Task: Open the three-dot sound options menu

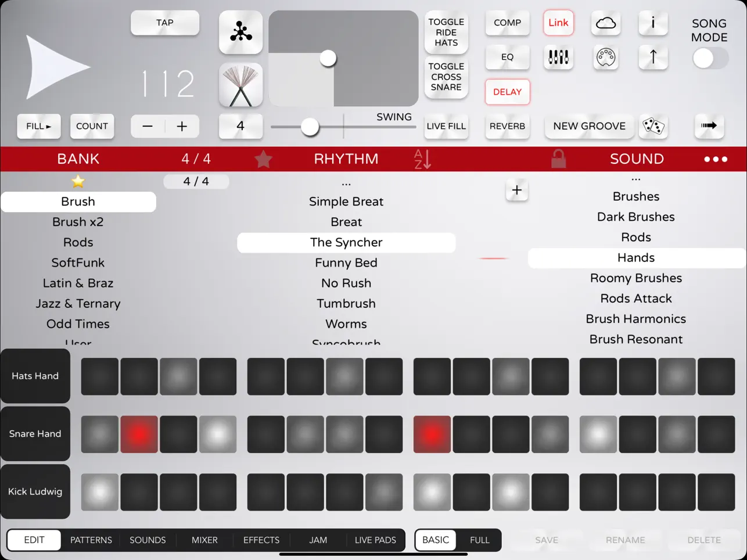Action: click(x=716, y=159)
